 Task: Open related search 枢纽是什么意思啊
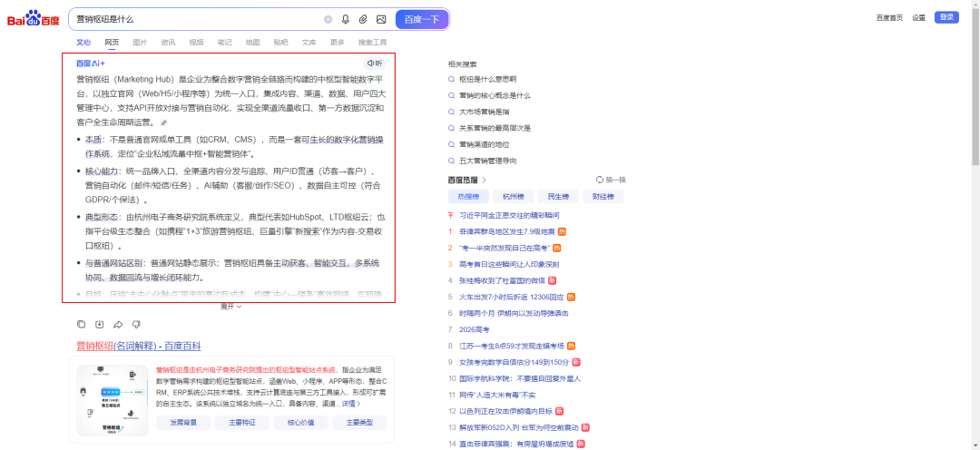[x=487, y=79]
